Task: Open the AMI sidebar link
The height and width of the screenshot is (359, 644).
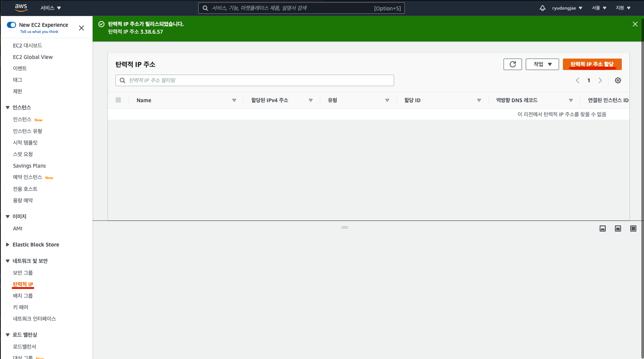Action: click(x=18, y=228)
